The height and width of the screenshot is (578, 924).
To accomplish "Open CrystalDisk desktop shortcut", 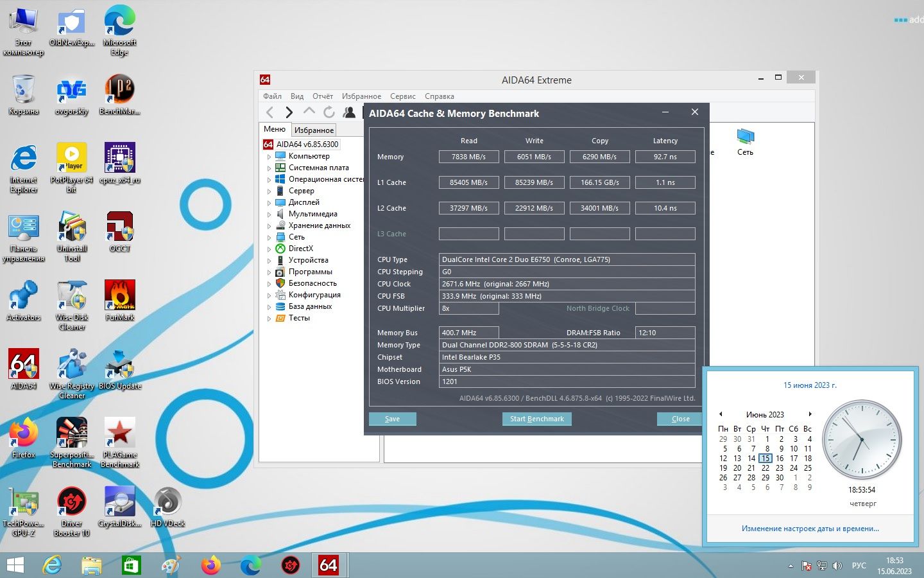I will [120, 505].
